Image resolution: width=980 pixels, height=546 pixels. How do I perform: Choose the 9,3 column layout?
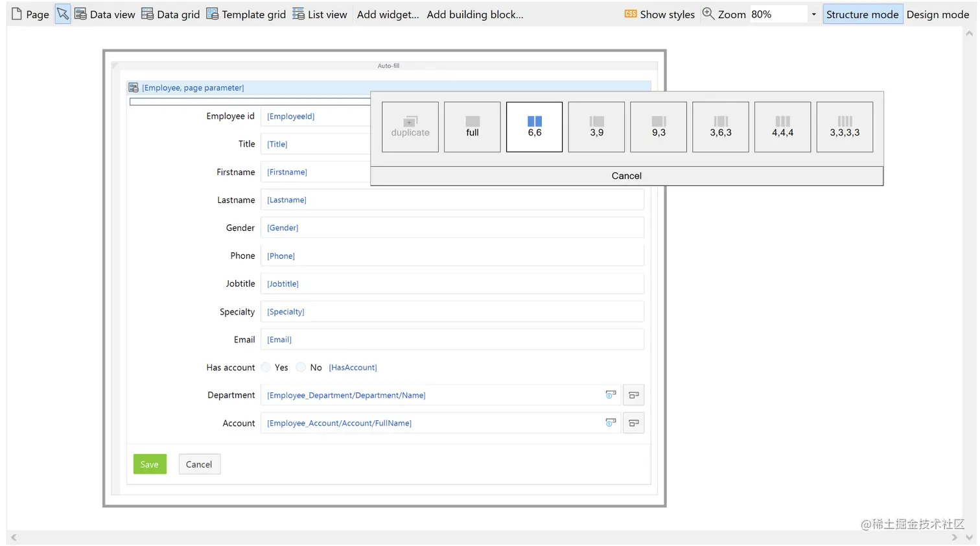point(659,127)
